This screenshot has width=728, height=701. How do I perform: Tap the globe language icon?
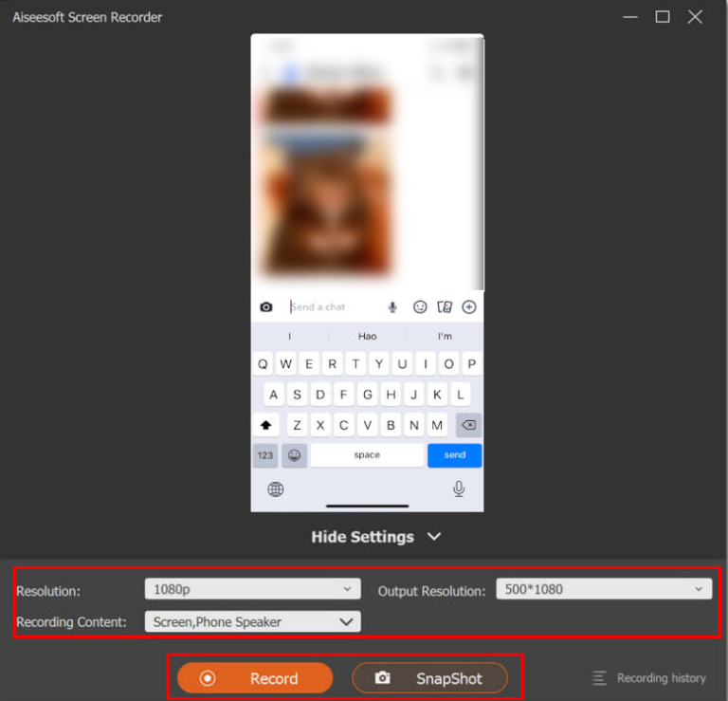[276, 489]
